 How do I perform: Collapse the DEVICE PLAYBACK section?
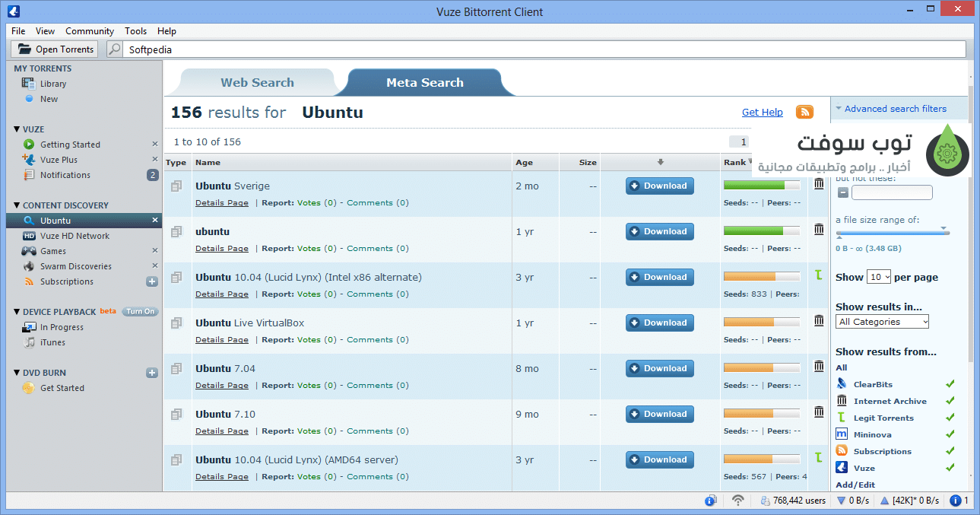coord(17,312)
